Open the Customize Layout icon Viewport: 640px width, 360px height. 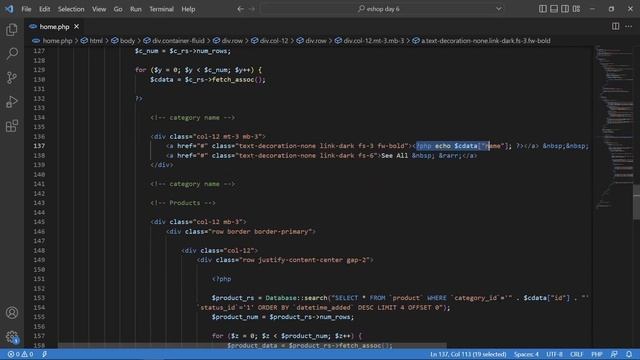[x=576, y=9]
